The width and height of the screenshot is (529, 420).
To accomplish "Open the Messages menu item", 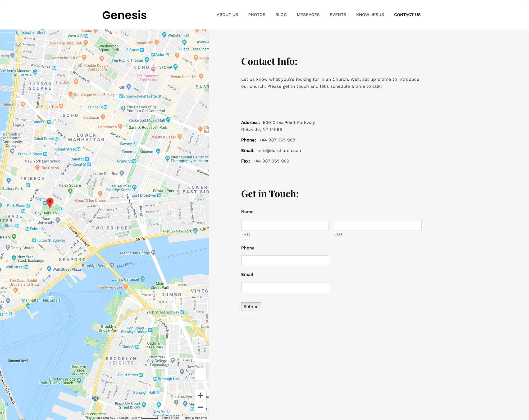I will pyautogui.click(x=308, y=15).
